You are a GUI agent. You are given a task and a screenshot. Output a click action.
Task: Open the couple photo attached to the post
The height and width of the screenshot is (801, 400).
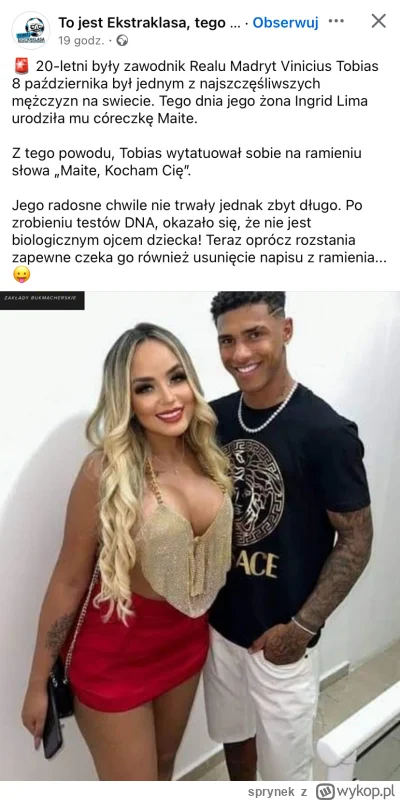[x=200, y=535]
